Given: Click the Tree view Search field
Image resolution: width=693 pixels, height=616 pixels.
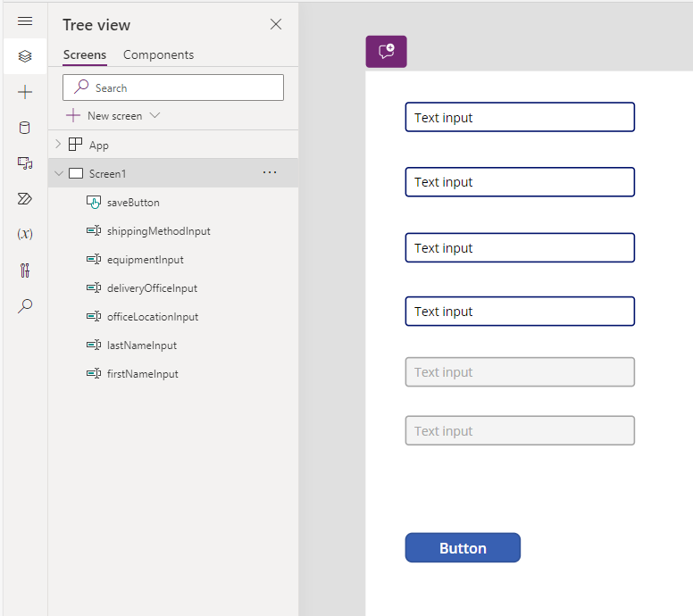Looking at the screenshot, I should (x=173, y=87).
